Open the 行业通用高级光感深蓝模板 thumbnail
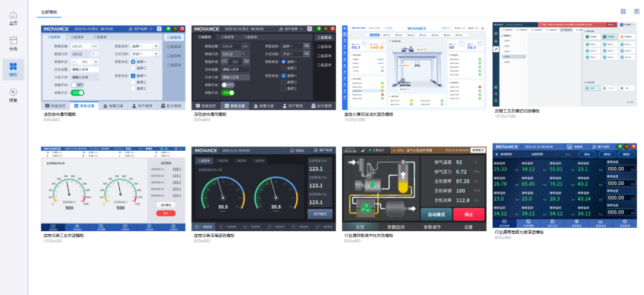Image resolution: width=644 pixels, height=295 pixels. 565,185
